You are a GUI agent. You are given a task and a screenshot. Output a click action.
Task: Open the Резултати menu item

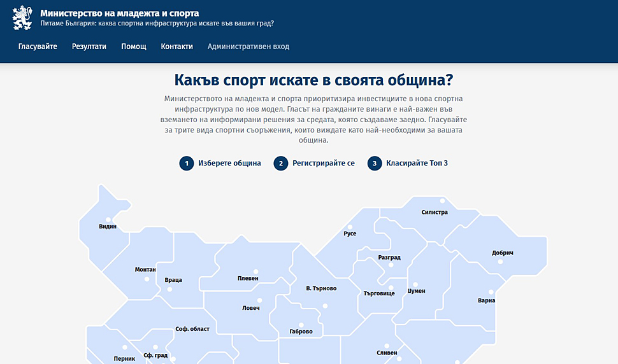coord(89,46)
